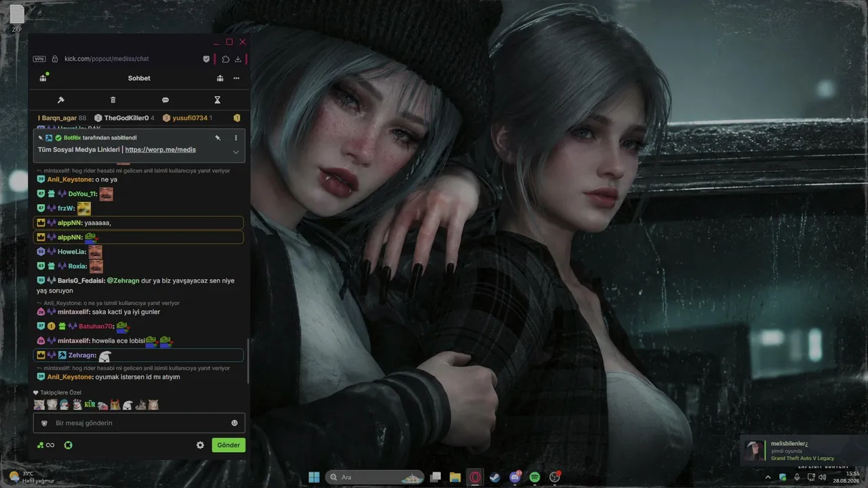This screenshot has width=868, height=488.
Task: Click the chat scrollbar
Action: coord(248,360)
